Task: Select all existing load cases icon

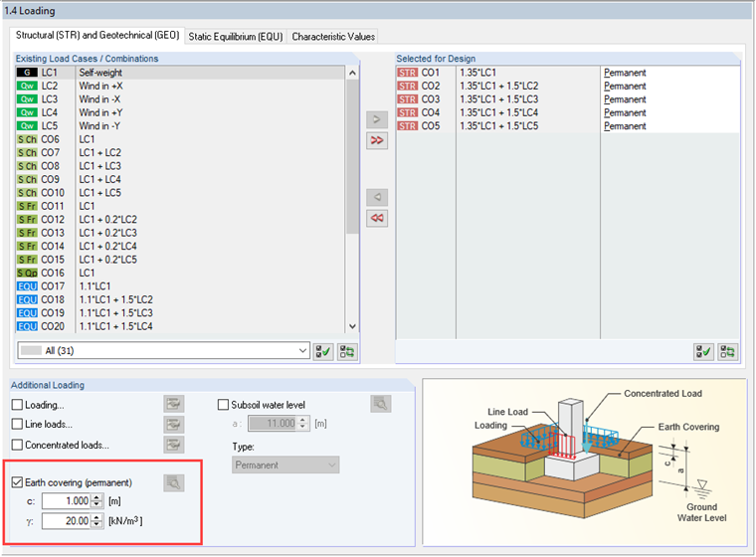Action: tap(323, 351)
